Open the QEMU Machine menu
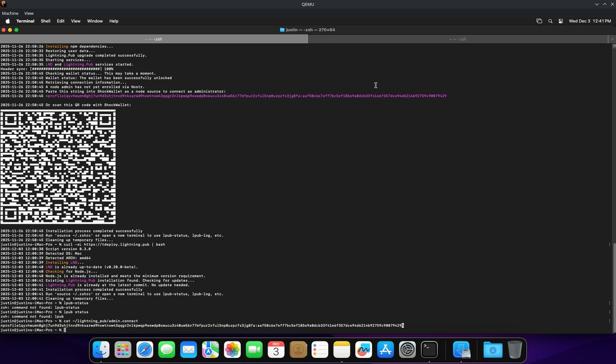Image resolution: width=616 pixels, height=364 pixels. click(10, 13)
